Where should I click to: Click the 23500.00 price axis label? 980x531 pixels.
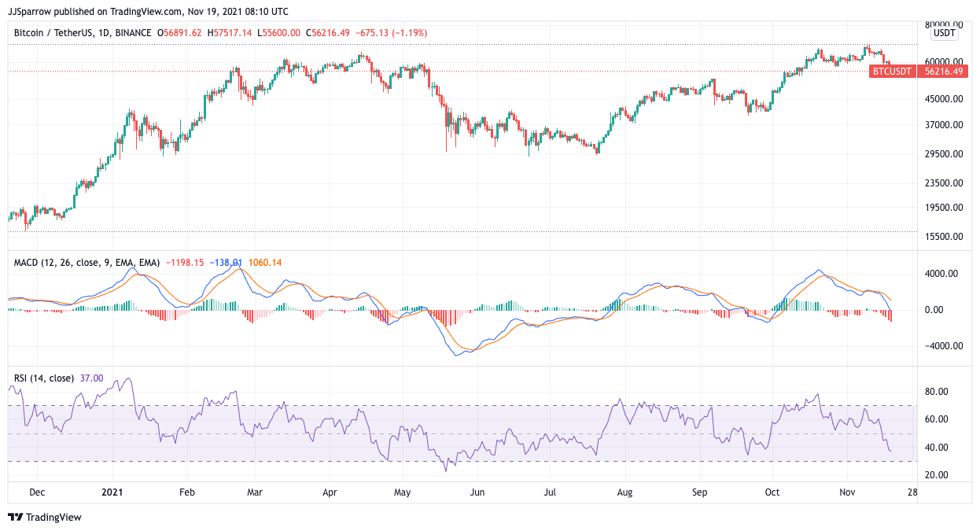click(x=944, y=183)
